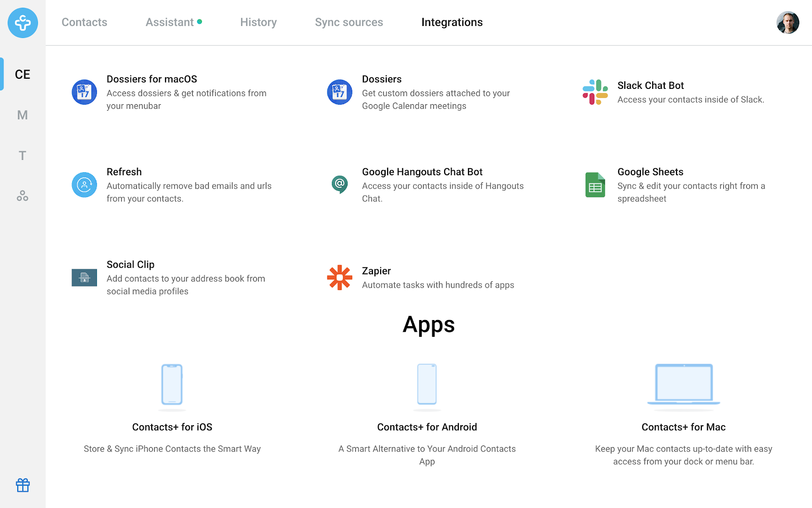
Task: Click 'Automatically remove bad emails' description
Action: 189,193
